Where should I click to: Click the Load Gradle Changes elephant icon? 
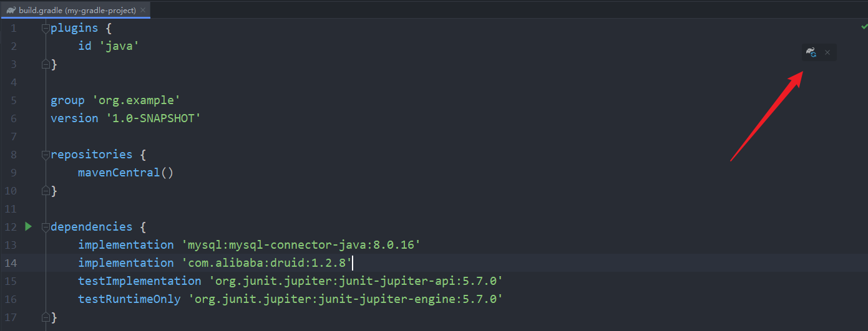811,53
